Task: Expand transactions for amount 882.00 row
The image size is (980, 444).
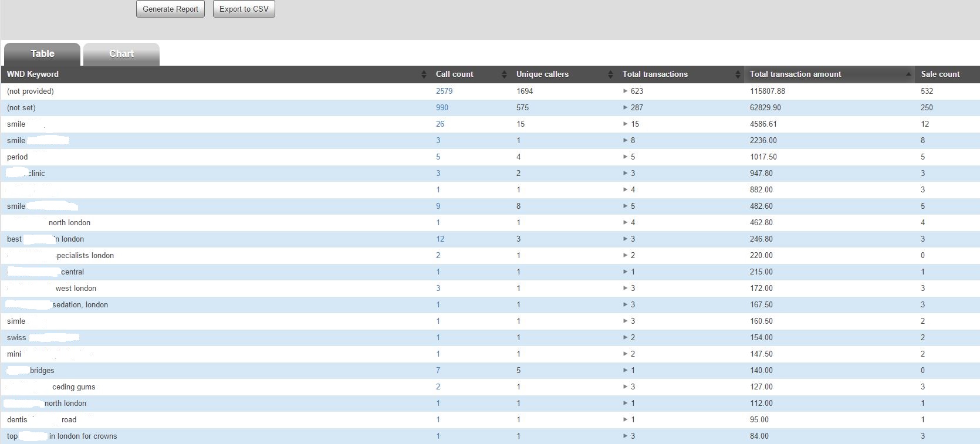Action: tap(626, 189)
